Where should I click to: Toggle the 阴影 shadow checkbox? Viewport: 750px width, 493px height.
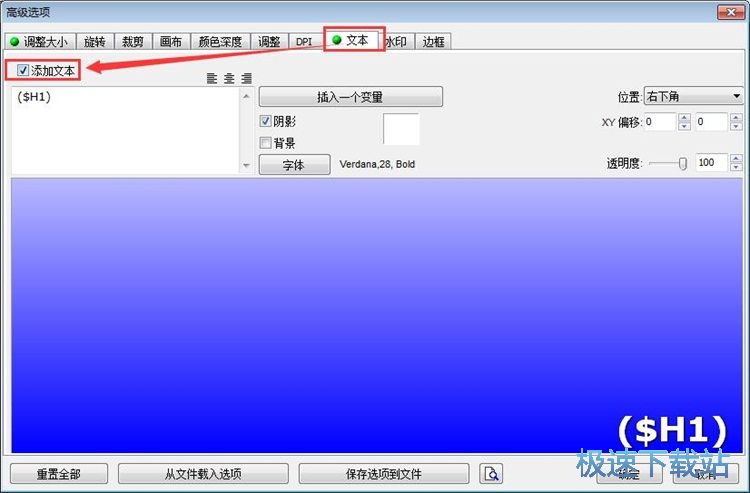pyautogui.click(x=265, y=121)
